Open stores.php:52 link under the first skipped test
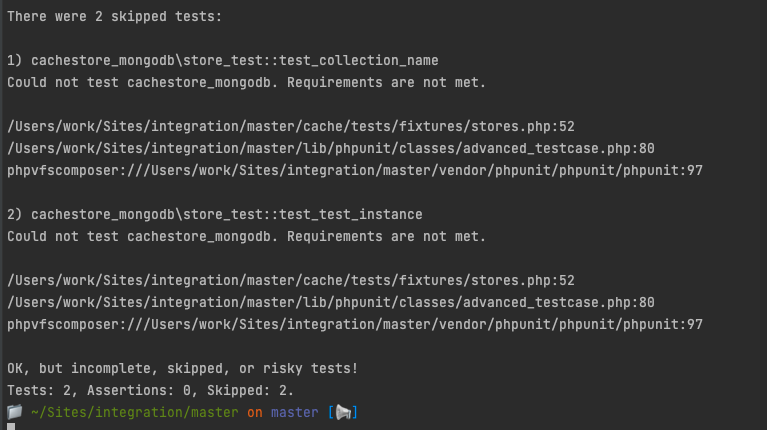Image resolution: width=767 pixels, height=430 pixels. tap(291, 127)
